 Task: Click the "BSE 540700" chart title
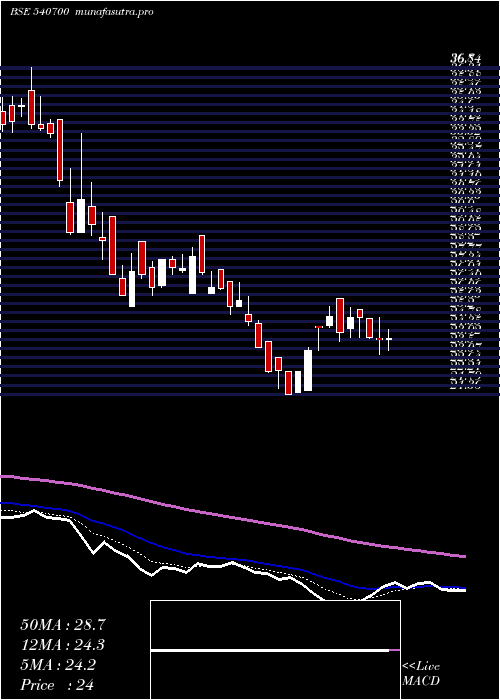[x=39, y=12]
